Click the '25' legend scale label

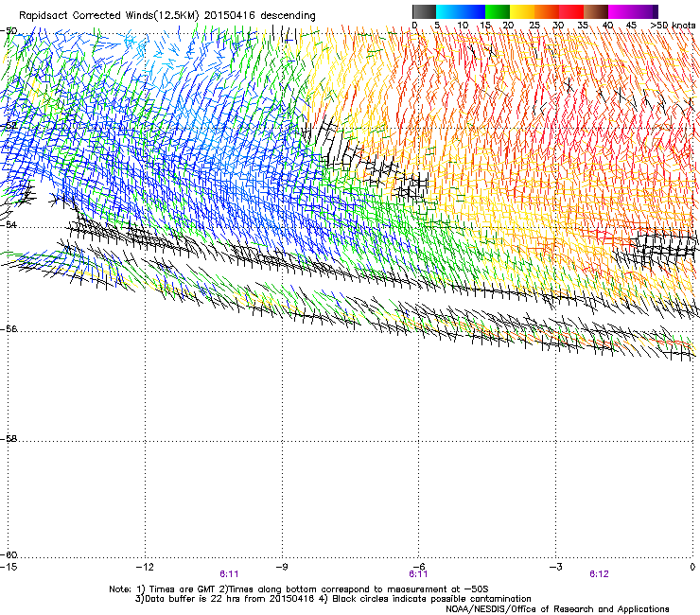pos(534,26)
